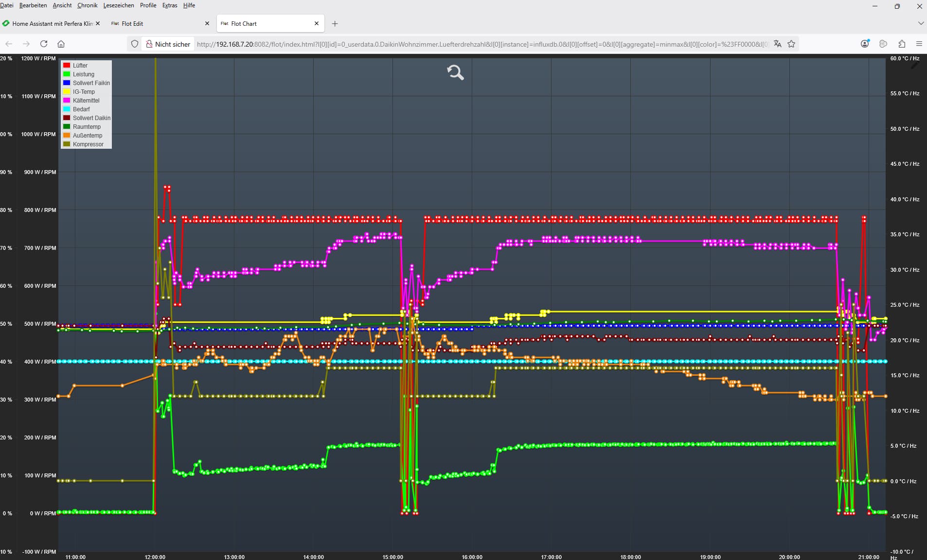The height and width of the screenshot is (560, 927).
Task: Expand the list all tabs chevron
Action: tap(920, 23)
